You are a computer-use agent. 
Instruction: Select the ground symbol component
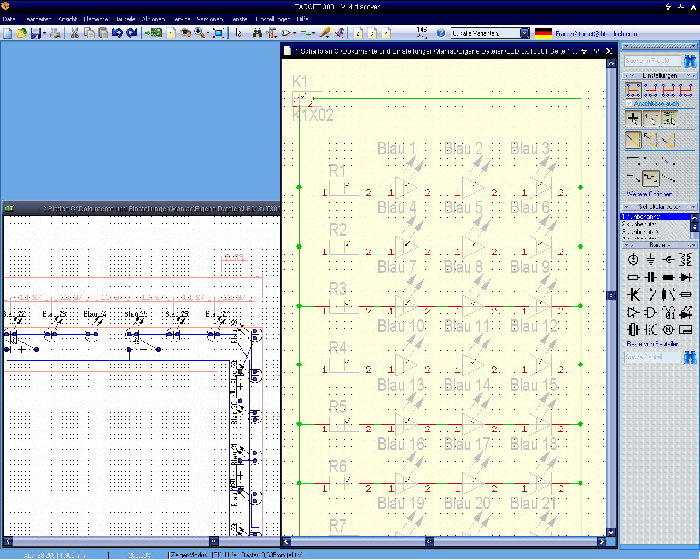(x=650, y=260)
